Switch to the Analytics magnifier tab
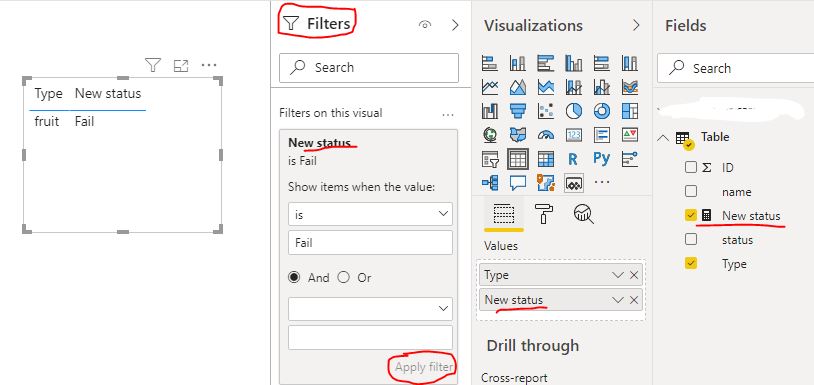Image resolution: width=814 pixels, height=385 pixels. click(584, 214)
